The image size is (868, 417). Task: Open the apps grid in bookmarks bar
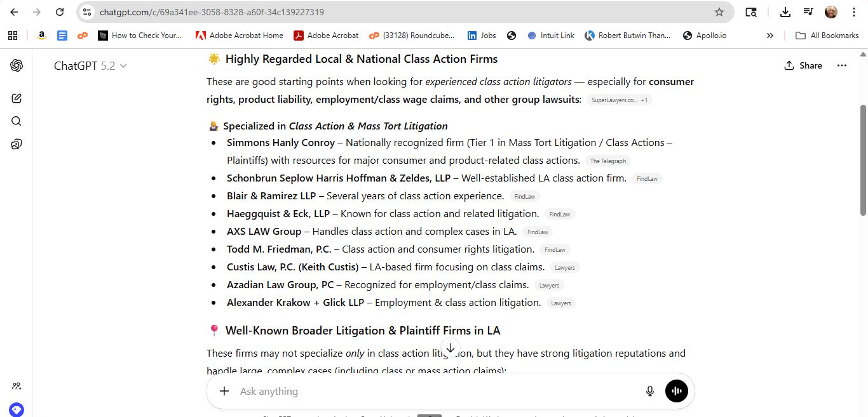click(x=13, y=36)
